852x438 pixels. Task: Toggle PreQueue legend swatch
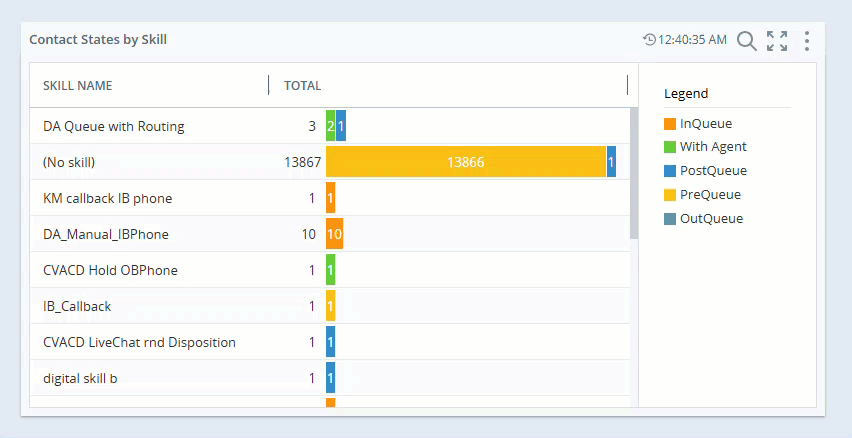670,195
